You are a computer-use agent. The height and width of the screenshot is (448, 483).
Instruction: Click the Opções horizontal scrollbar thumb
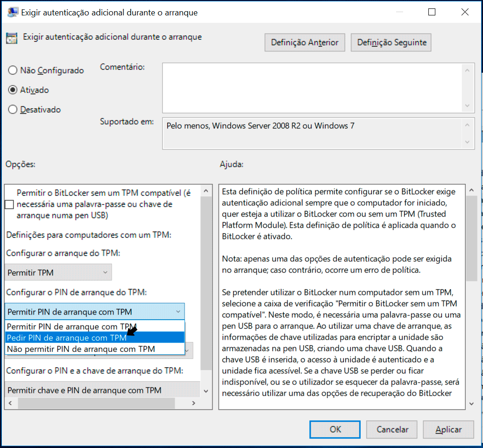coord(96,403)
